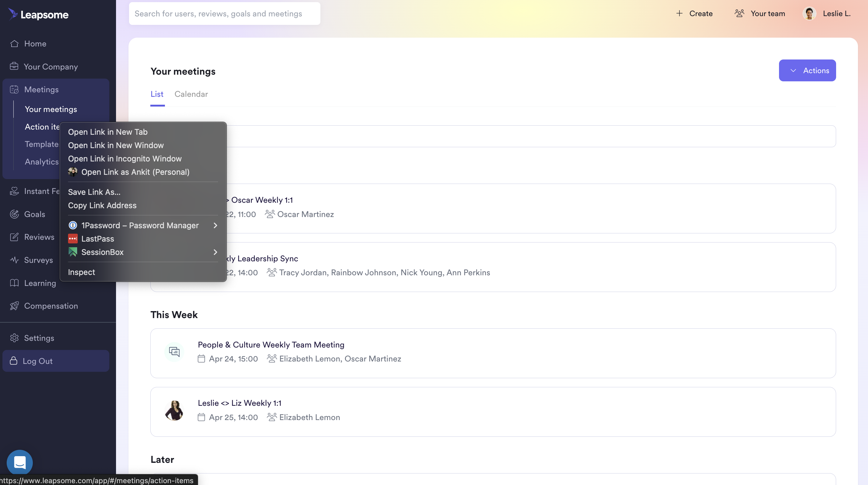Open Leslie <> Liz Weekly 1:1 meeting
The width and height of the screenshot is (868, 485).
[x=240, y=403]
